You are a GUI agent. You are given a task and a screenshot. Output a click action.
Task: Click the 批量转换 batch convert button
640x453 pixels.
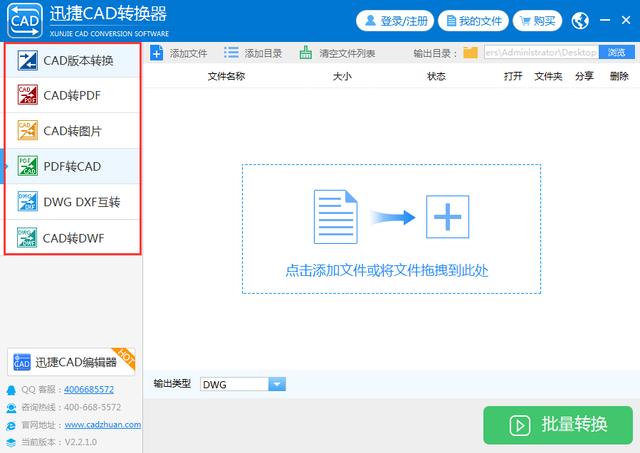tap(558, 425)
